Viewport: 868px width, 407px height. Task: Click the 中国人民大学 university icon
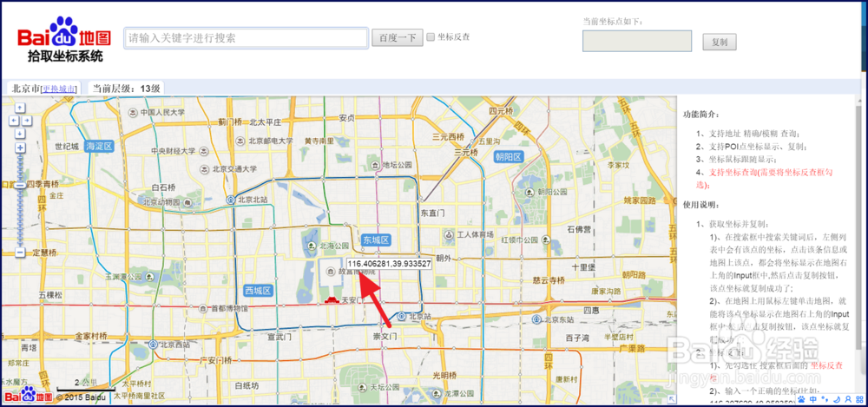(x=133, y=113)
